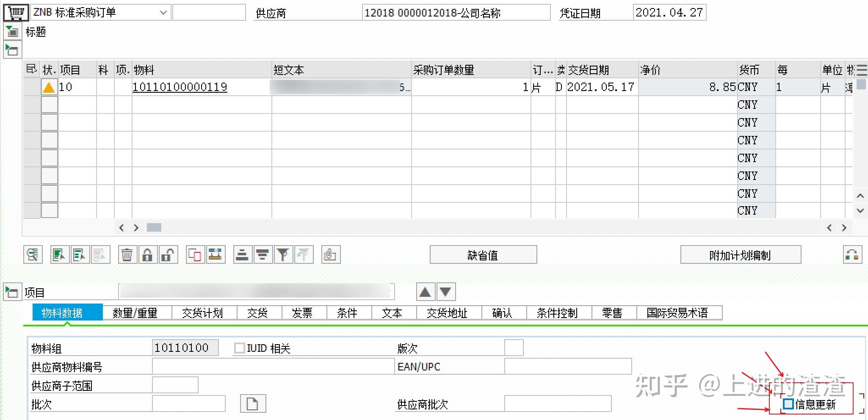
Task: Sort items with descending sort icon
Action: (263, 254)
